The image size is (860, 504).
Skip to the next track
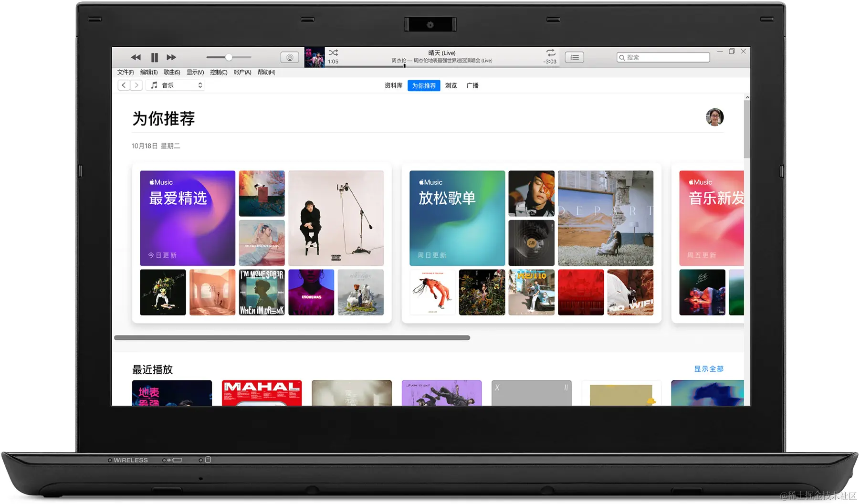click(x=171, y=57)
